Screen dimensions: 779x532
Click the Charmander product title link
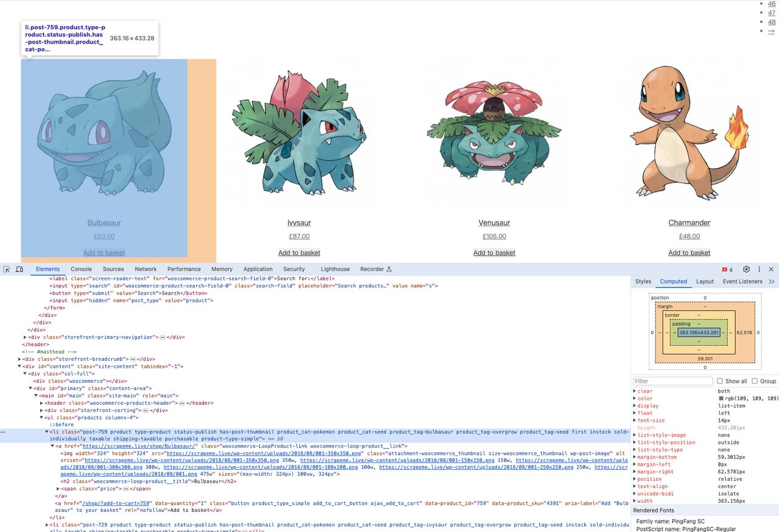click(x=690, y=223)
